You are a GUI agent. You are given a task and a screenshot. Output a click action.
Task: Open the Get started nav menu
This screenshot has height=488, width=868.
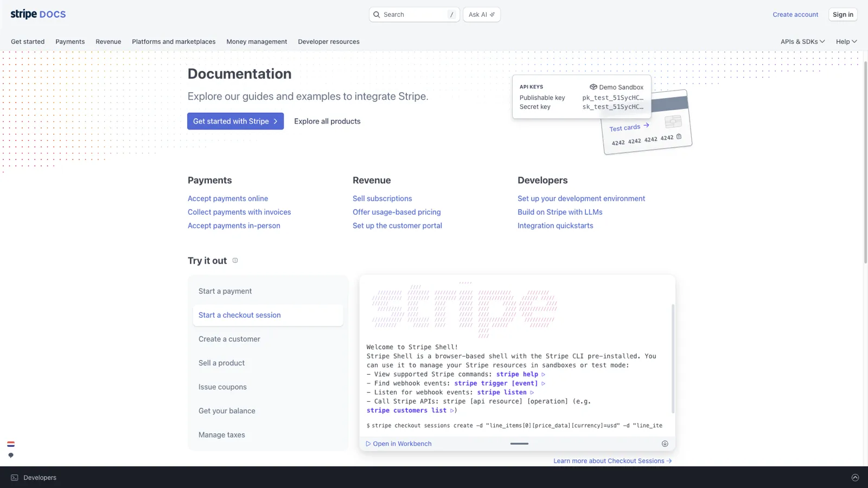pos(28,42)
